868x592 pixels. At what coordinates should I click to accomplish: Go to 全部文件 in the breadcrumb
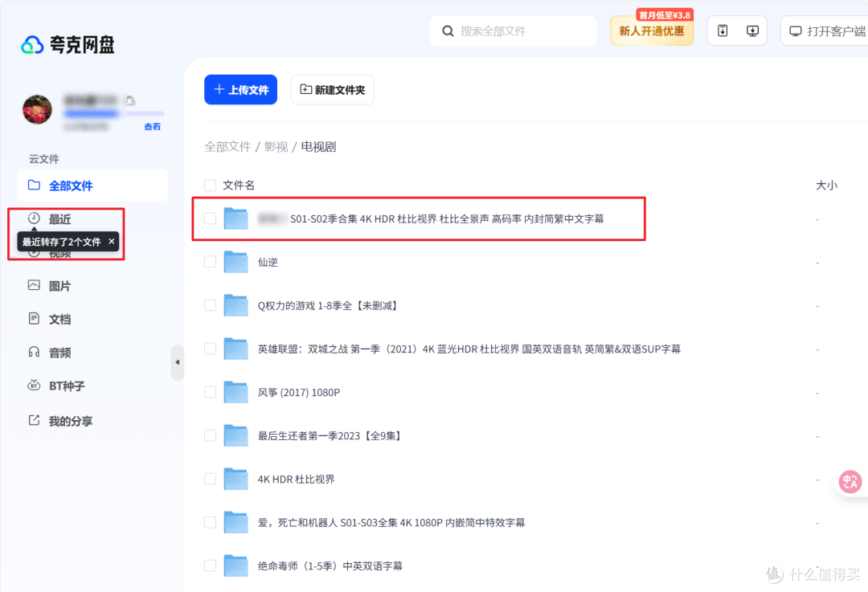(x=227, y=147)
